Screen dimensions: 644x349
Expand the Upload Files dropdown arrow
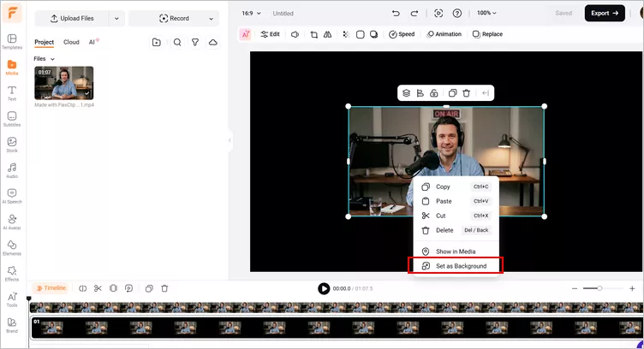(x=116, y=19)
